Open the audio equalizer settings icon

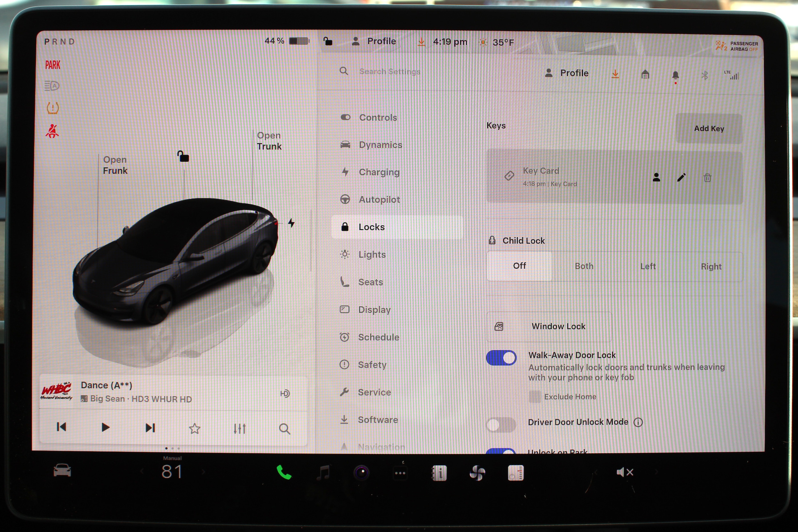click(x=239, y=429)
